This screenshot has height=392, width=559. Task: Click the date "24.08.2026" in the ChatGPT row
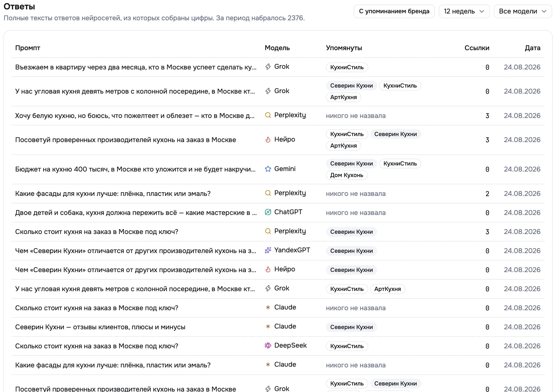click(x=522, y=213)
